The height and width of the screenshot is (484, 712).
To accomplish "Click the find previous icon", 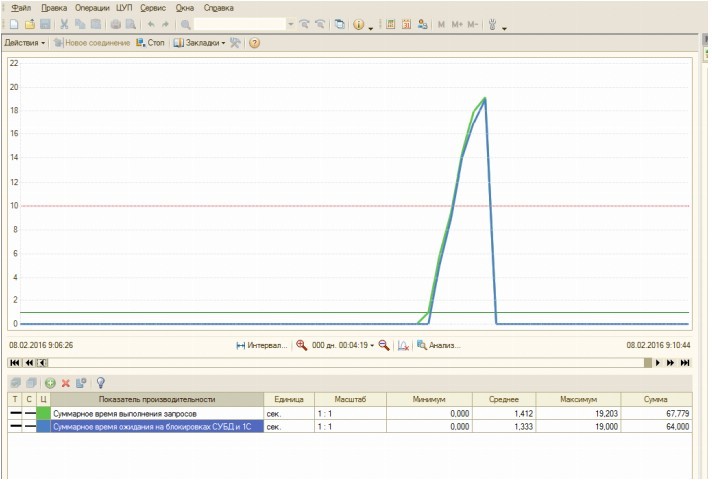I will click(320, 25).
